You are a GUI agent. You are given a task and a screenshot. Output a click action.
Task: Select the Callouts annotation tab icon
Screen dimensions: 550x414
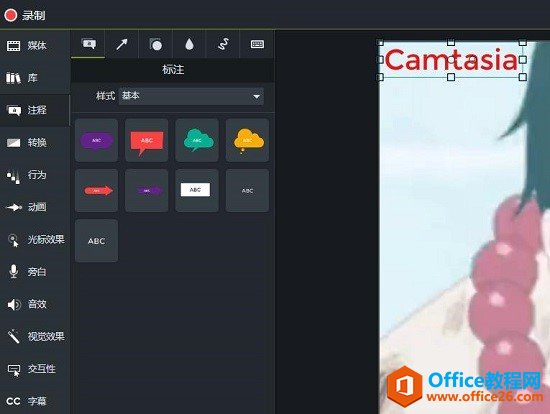click(88, 44)
